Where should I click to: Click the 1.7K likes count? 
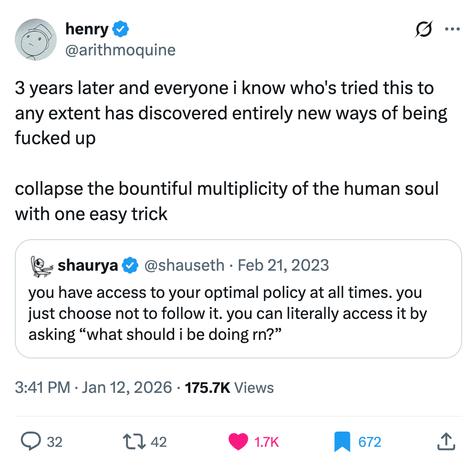[x=267, y=442]
